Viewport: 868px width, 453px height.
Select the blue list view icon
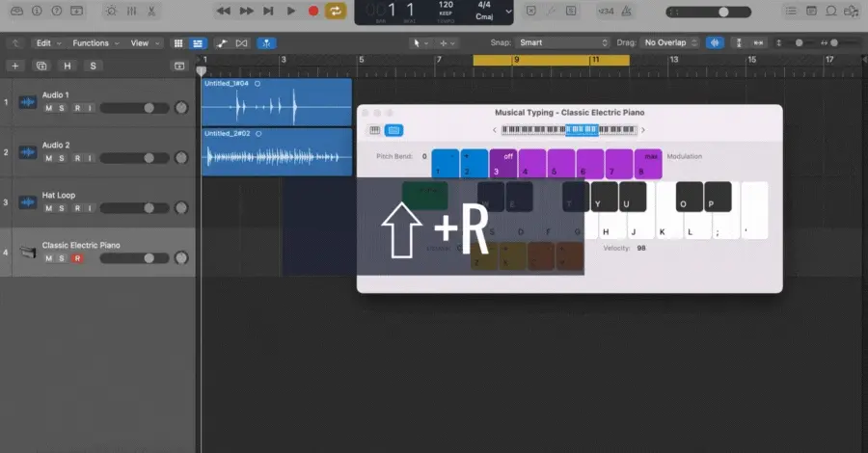click(197, 43)
